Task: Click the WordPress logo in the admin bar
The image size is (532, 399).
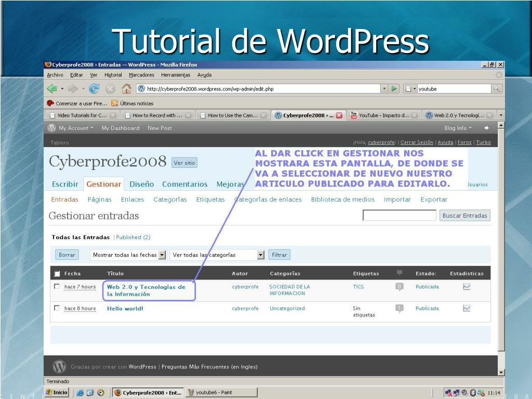Action: (51, 128)
